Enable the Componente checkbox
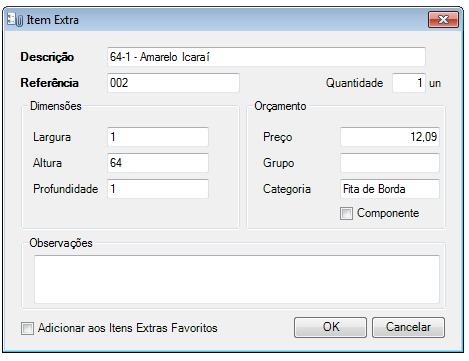This screenshot has height=361, width=469. (x=346, y=213)
